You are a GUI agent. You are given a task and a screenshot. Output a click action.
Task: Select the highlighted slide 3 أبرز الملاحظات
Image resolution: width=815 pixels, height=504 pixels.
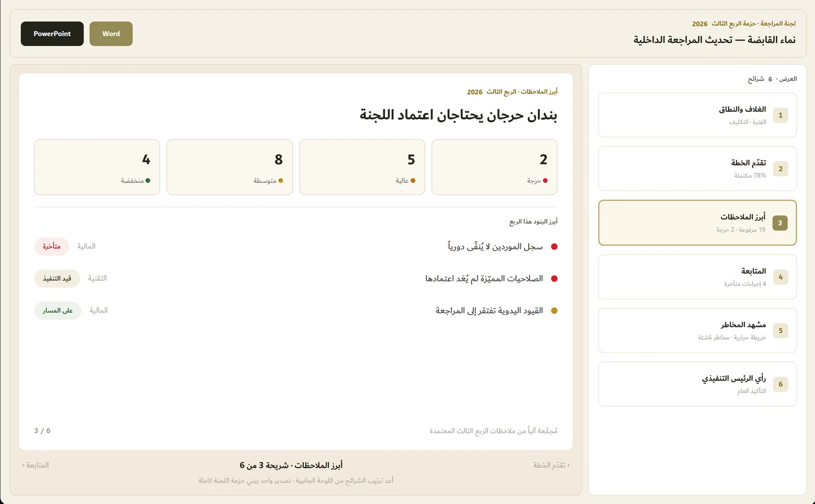coord(697,222)
